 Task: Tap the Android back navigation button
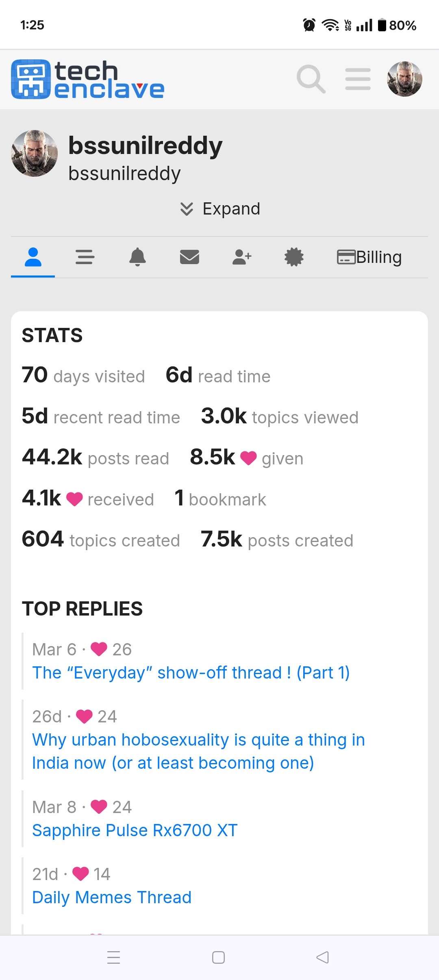pyautogui.click(x=323, y=957)
